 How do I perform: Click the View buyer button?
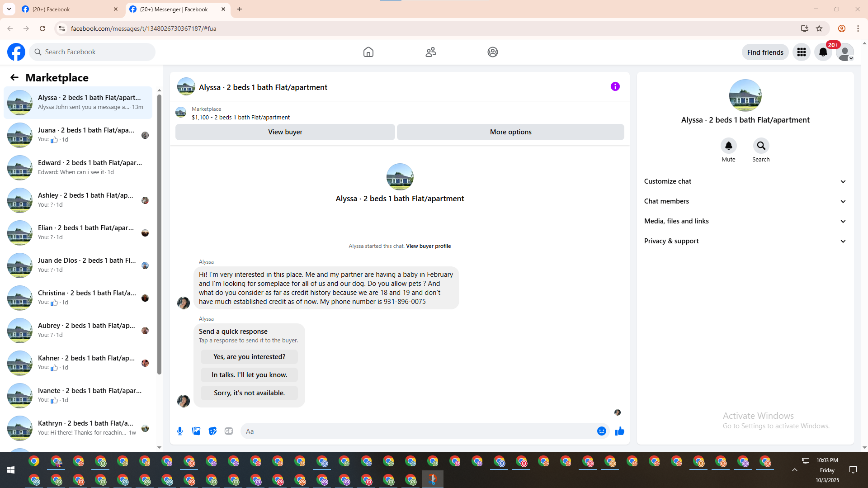click(x=285, y=132)
